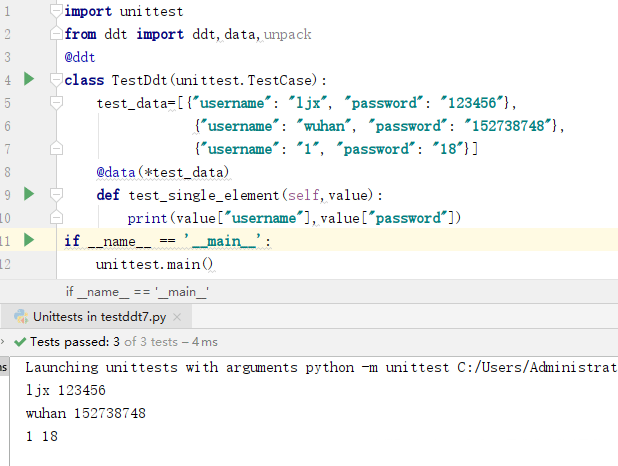This screenshot has width=618, height=466.
Task: Click line number 8 in the gutter
Action: click(x=7, y=149)
